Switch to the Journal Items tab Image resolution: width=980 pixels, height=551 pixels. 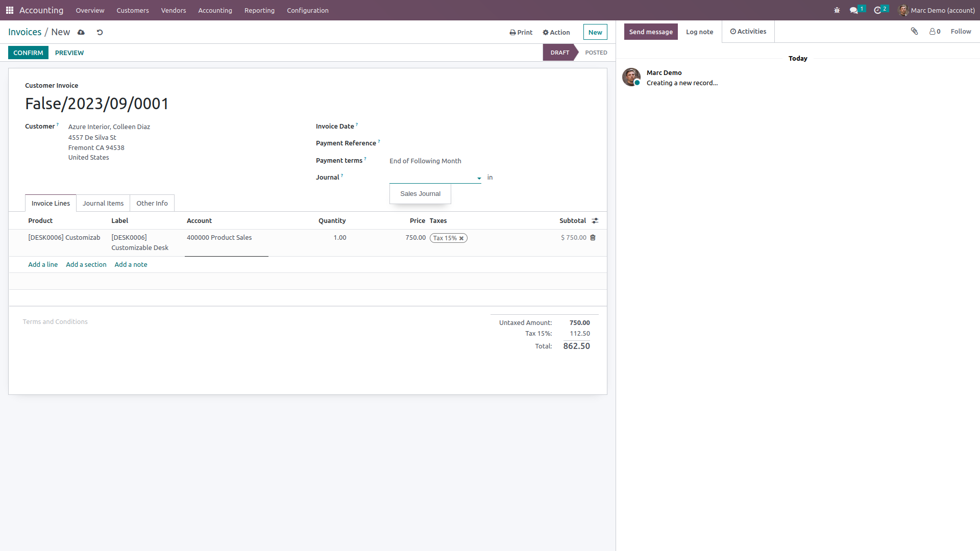click(103, 203)
